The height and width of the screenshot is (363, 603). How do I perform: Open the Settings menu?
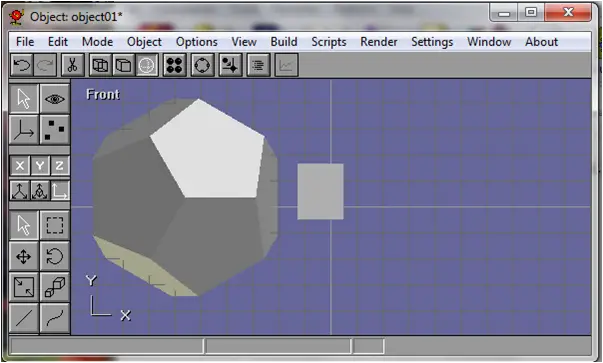coord(432,42)
